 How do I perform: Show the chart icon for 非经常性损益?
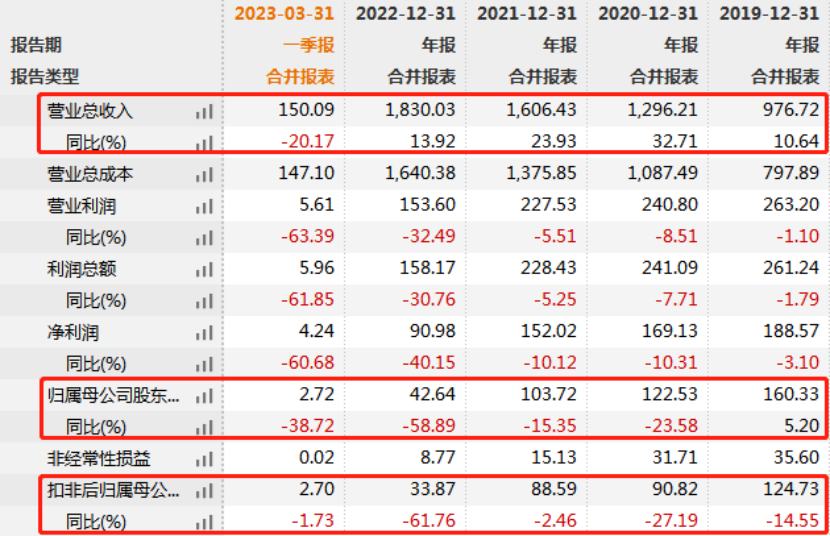pyautogui.click(x=204, y=458)
